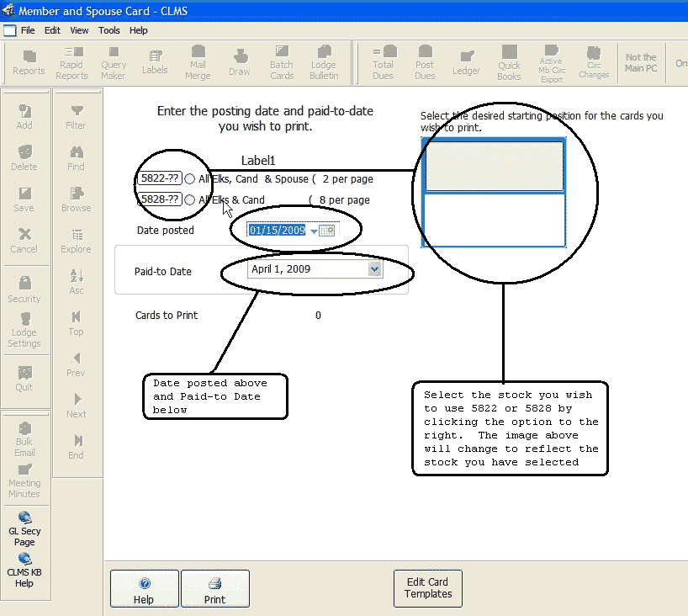Click the Date posted input field
Screen dimensions: 688x616
(x=277, y=231)
